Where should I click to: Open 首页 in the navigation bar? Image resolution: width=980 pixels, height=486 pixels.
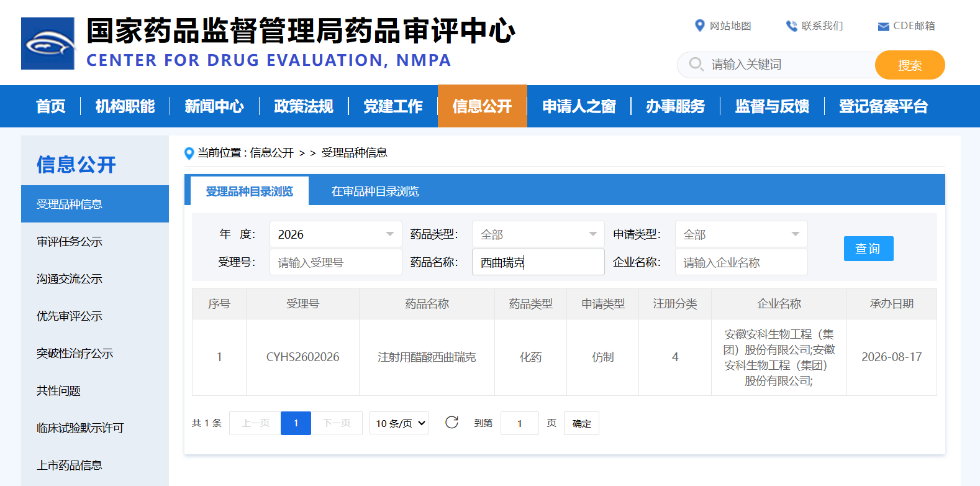point(51,106)
